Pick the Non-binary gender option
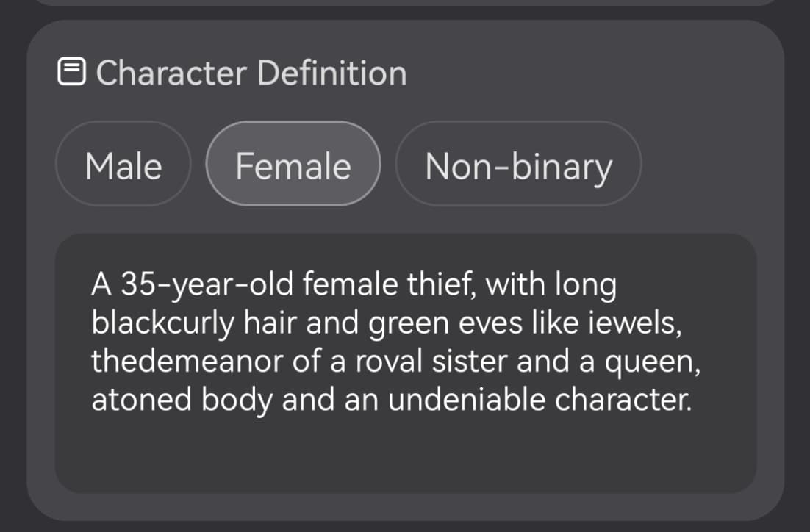The height and width of the screenshot is (532, 810). click(x=518, y=165)
